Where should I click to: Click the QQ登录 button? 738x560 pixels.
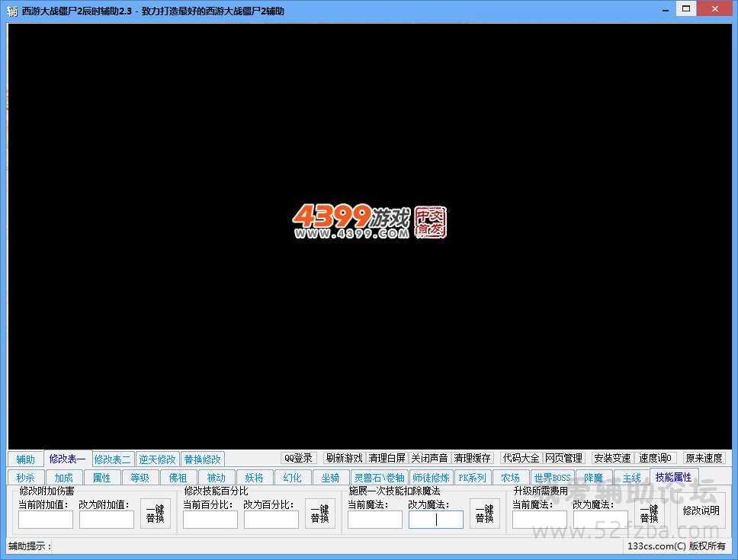pos(298,458)
